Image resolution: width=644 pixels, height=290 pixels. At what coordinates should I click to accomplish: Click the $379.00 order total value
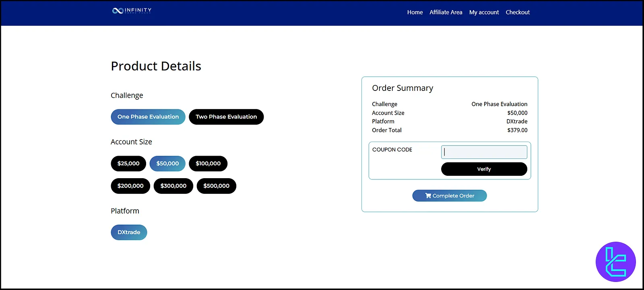click(517, 130)
